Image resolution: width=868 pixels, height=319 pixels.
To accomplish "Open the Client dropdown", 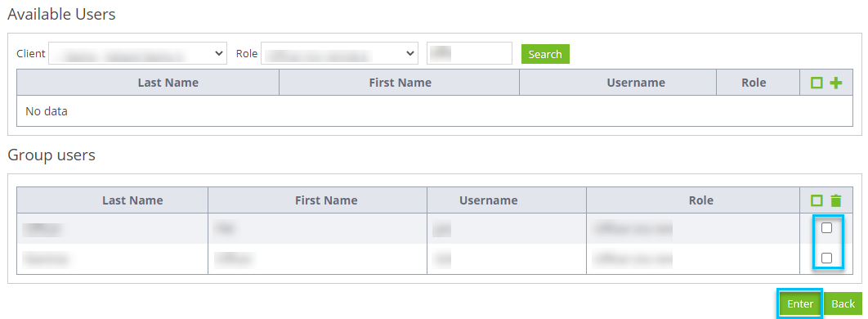I will (138, 54).
